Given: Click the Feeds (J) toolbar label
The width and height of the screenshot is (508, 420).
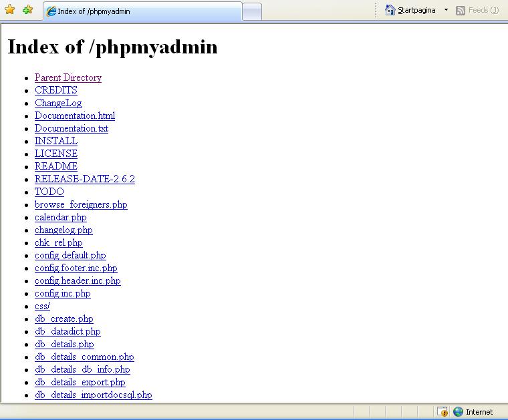Looking at the screenshot, I should [483, 11].
